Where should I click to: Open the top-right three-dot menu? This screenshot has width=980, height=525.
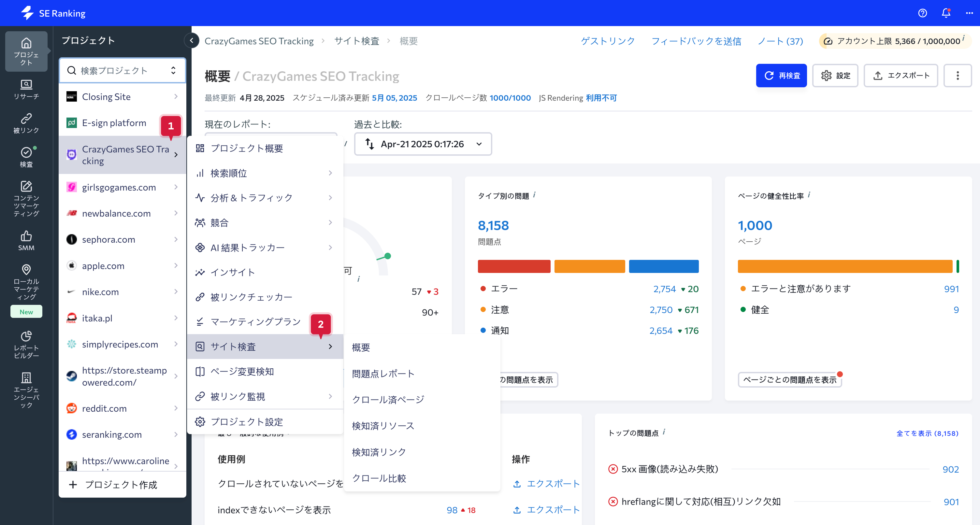click(969, 13)
